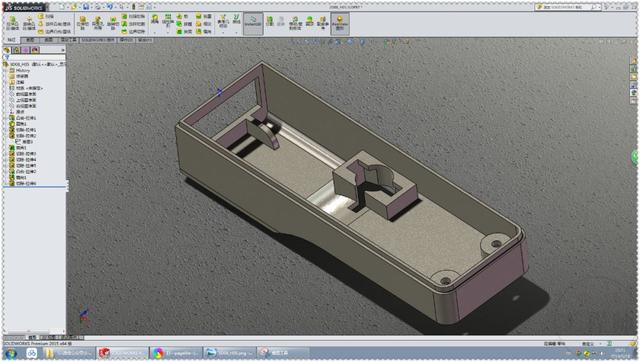Click the Undo icon in the title bar

110,7
